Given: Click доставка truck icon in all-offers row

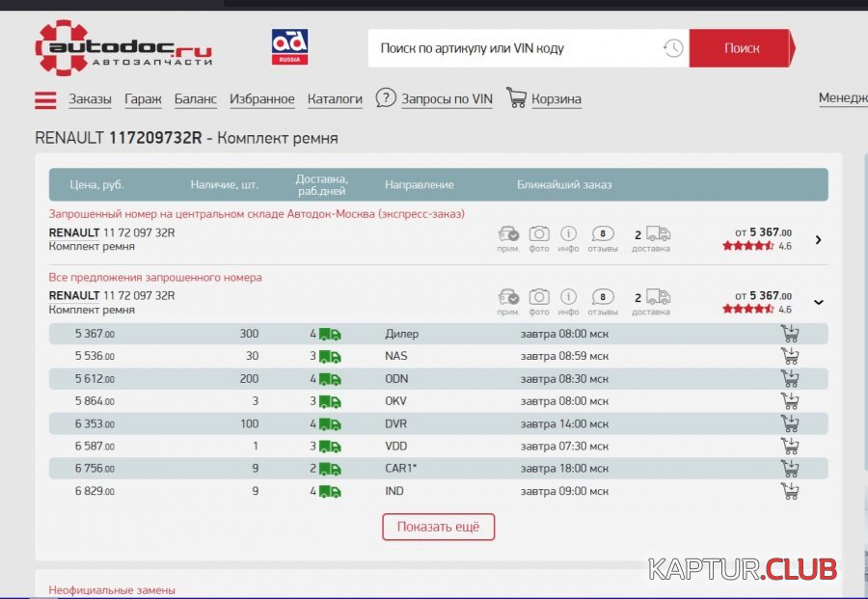Looking at the screenshot, I should tap(658, 297).
